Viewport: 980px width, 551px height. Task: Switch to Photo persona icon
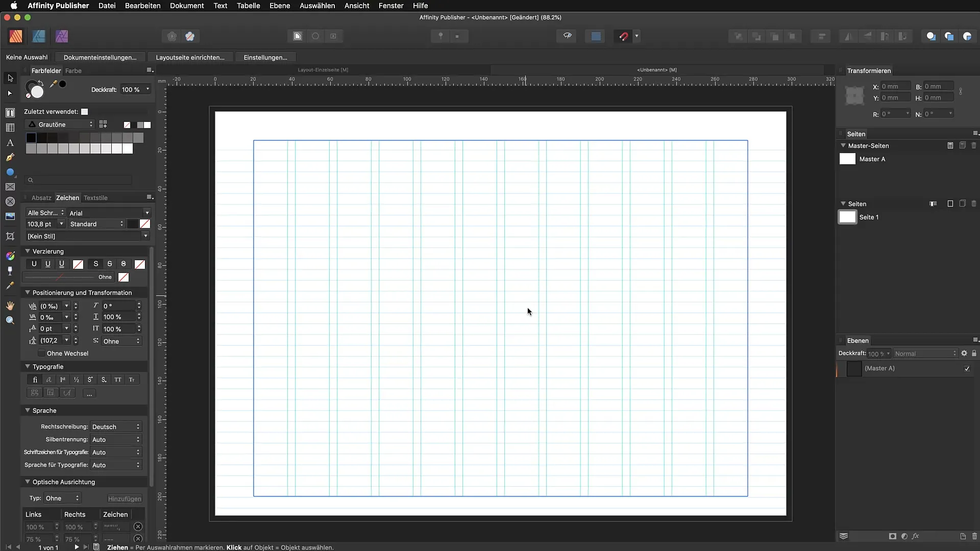[62, 36]
